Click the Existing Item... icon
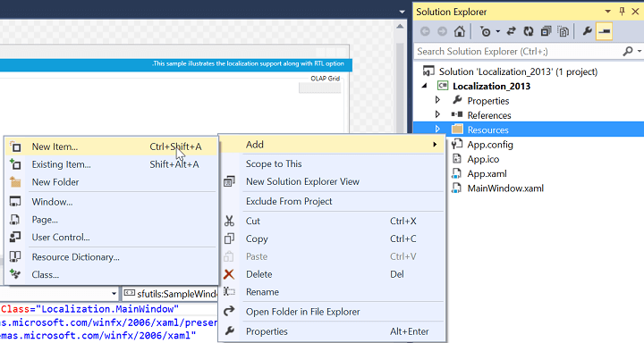Viewport: 644px width, 343px height. (15, 164)
